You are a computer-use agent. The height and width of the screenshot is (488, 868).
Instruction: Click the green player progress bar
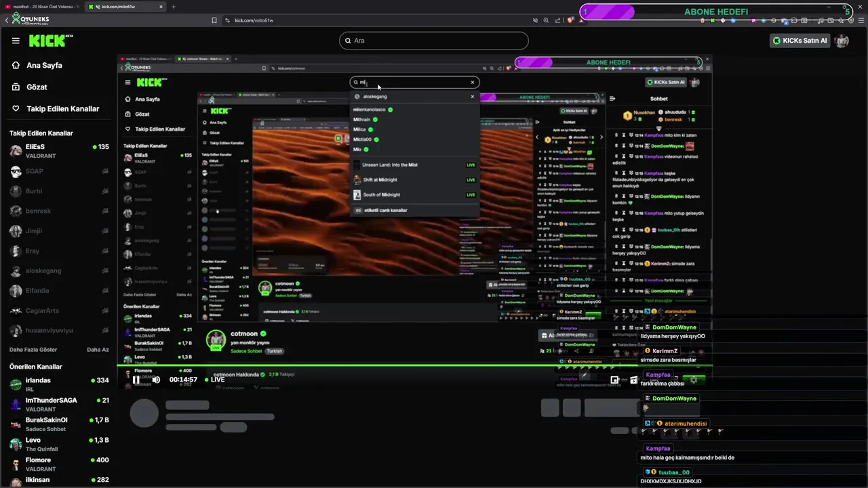point(414,367)
